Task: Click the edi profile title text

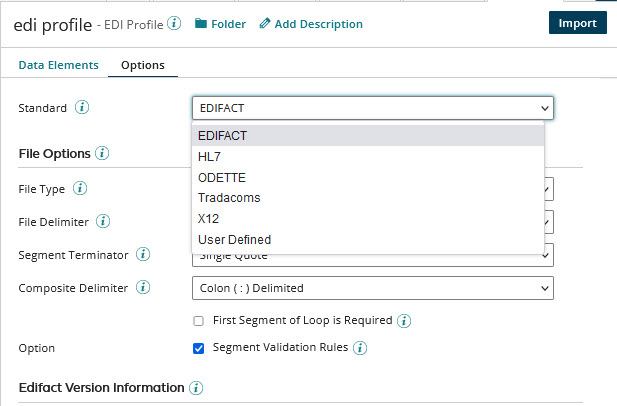Action: [53, 25]
